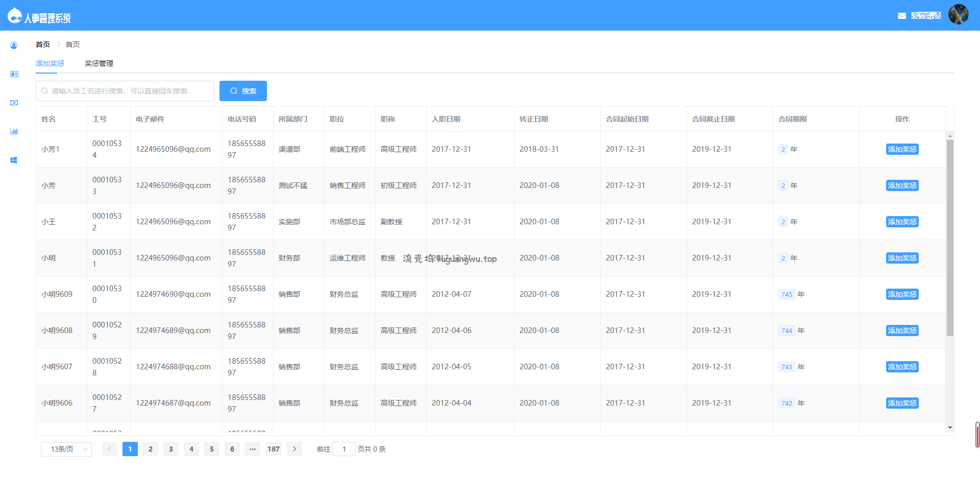The width and height of the screenshot is (980, 495).
Task: Jump to page 187 in pagination
Action: [x=273, y=449]
